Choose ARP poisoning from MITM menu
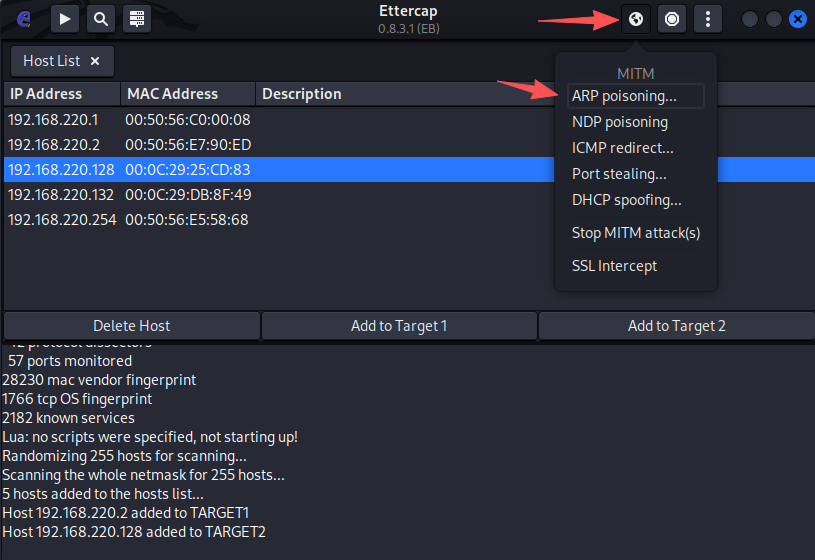Screen dimensions: 815x560 [x=636, y=96]
